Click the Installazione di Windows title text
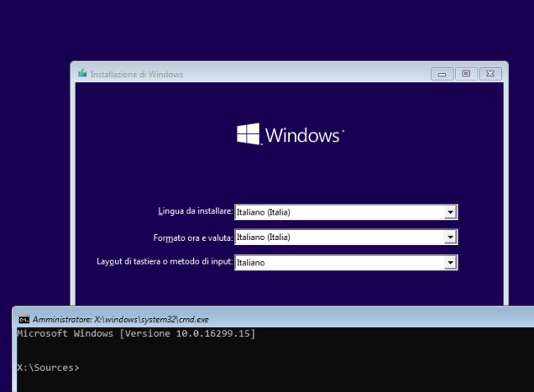This screenshot has width=534, height=392. [x=136, y=74]
